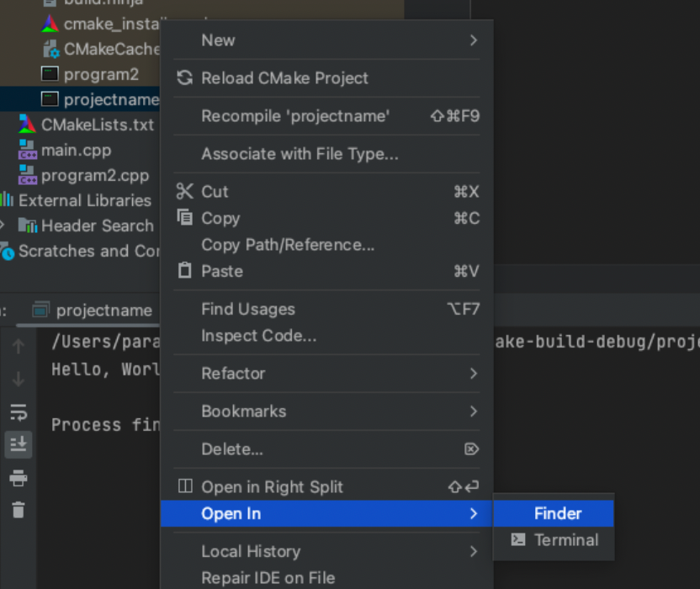Click the 'Process fin' console output line

click(105, 425)
